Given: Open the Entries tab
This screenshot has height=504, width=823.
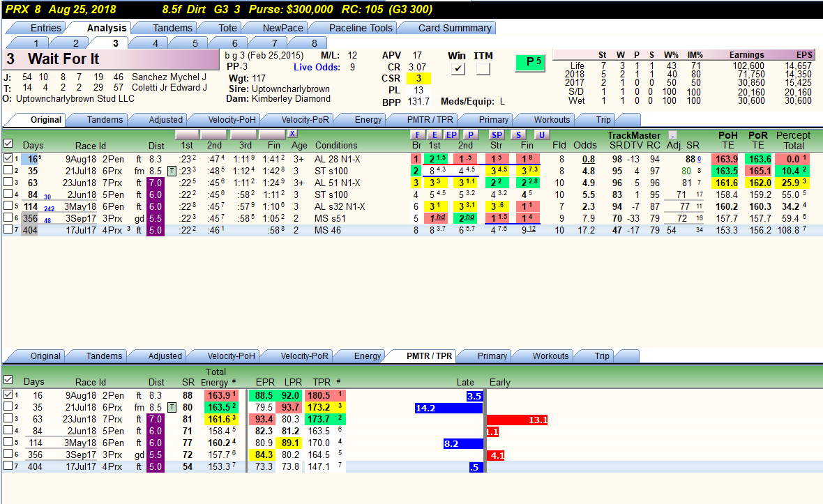Looking at the screenshot, I should (45, 28).
